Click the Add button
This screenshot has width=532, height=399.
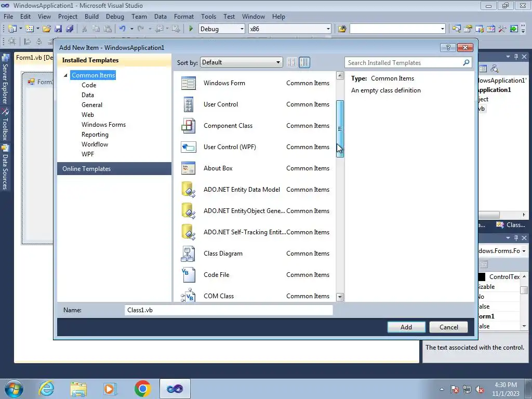(x=406, y=327)
